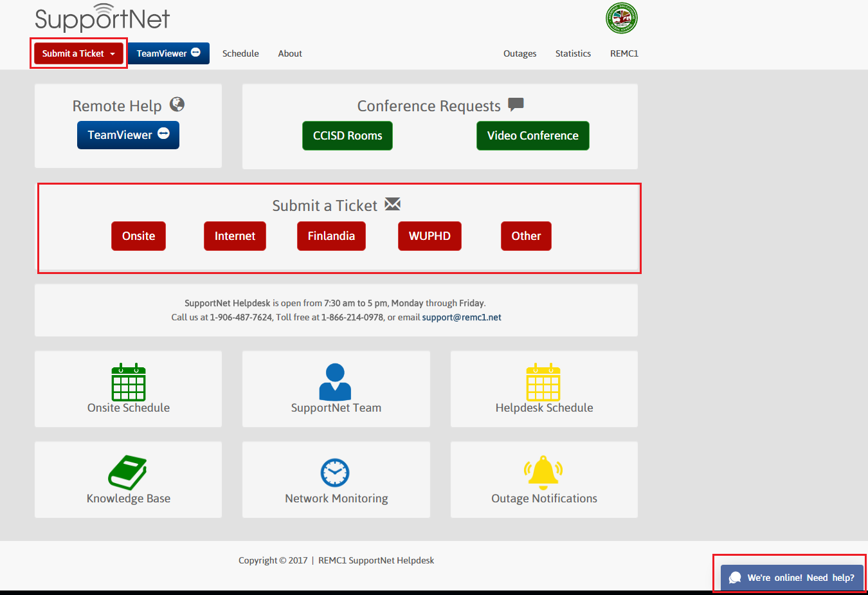Click the speech bubble icon beside Conference Requests
The width and height of the screenshot is (868, 595).
pyautogui.click(x=516, y=104)
